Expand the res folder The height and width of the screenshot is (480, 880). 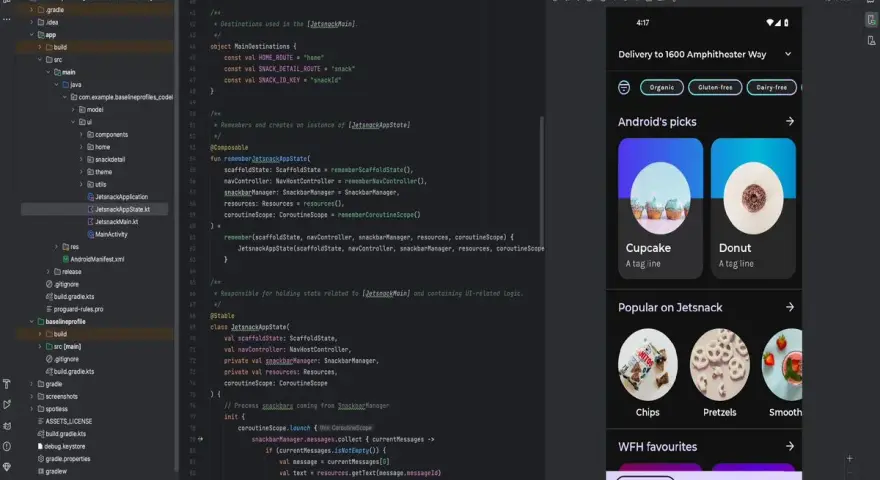pos(56,246)
